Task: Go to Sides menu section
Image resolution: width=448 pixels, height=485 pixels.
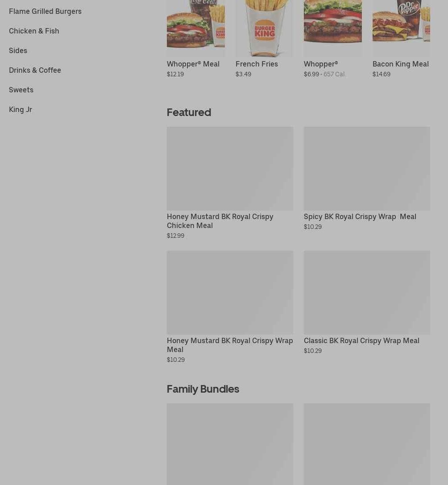Action: coord(18,50)
